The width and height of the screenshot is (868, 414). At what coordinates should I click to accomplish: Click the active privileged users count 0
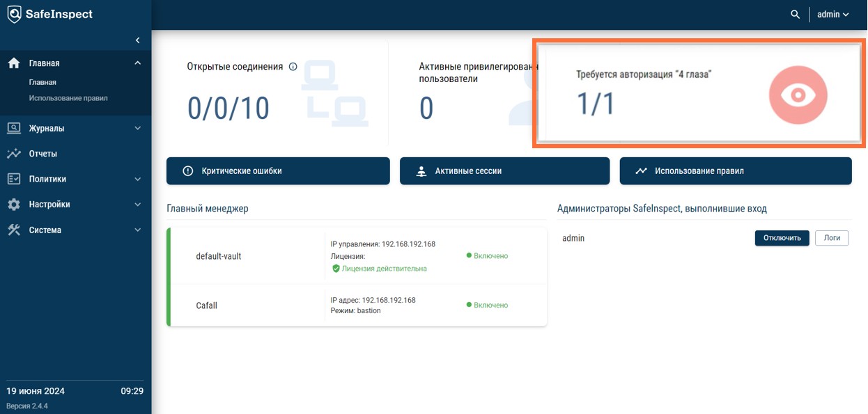coord(426,109)
